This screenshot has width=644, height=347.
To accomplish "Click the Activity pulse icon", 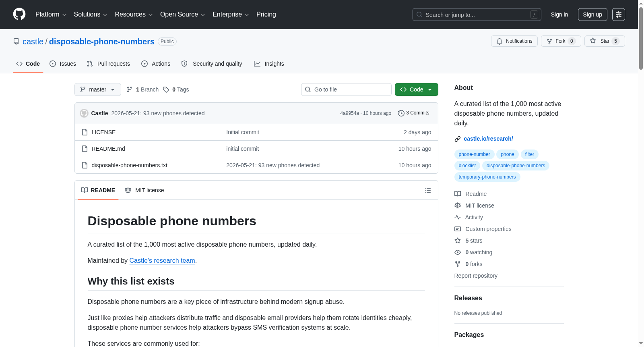I will 458,217.
